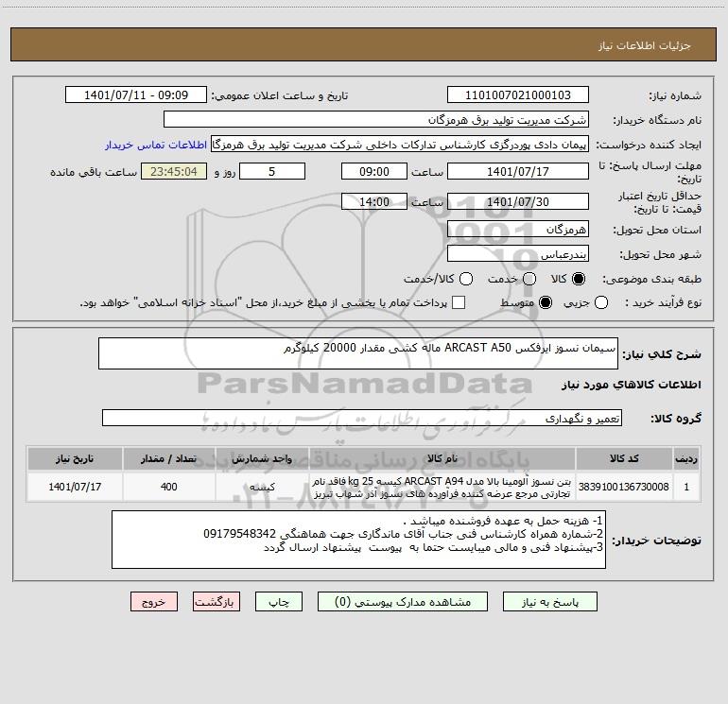Click the need number field 1101007021000103
Viewport: 728px width, 704px height.
[518, 95]
